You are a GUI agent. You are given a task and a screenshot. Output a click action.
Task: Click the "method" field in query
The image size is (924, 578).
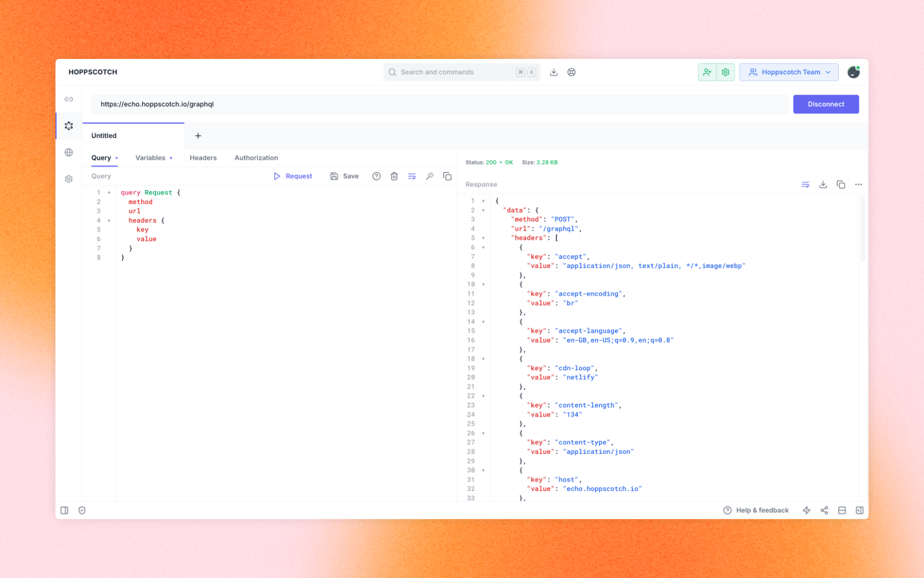(141, 202)
